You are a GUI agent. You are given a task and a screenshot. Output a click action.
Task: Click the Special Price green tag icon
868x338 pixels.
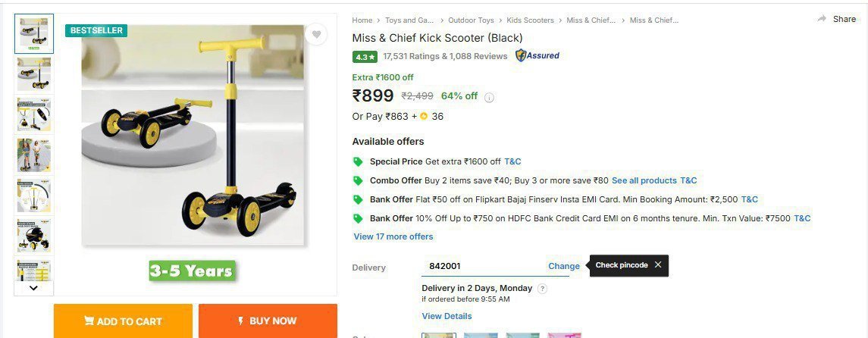[358, 161]
